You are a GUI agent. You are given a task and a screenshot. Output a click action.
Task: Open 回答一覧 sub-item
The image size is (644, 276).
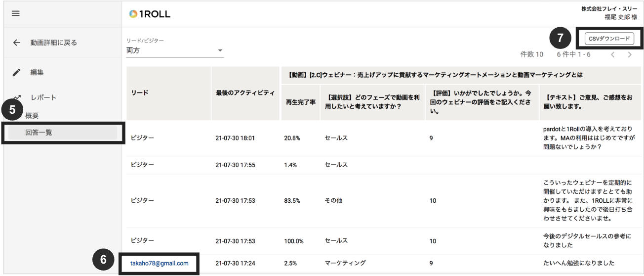tap(62, 132)
